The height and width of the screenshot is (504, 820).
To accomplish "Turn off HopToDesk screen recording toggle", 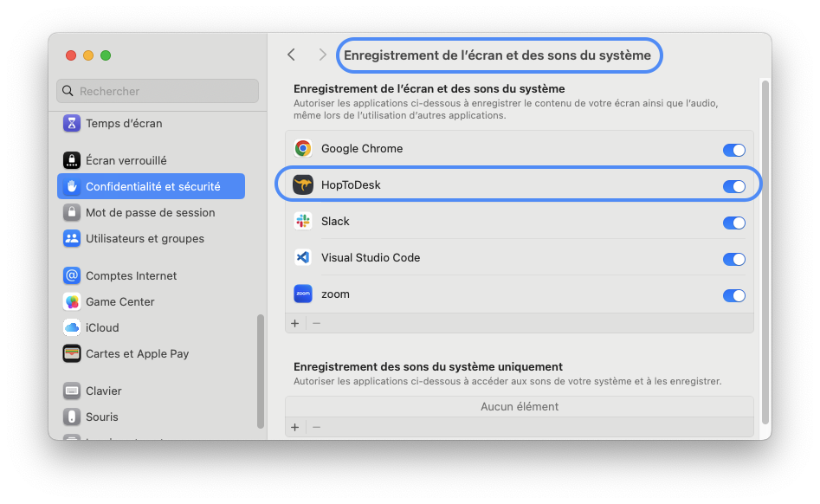I will click(x=733, y=186).
